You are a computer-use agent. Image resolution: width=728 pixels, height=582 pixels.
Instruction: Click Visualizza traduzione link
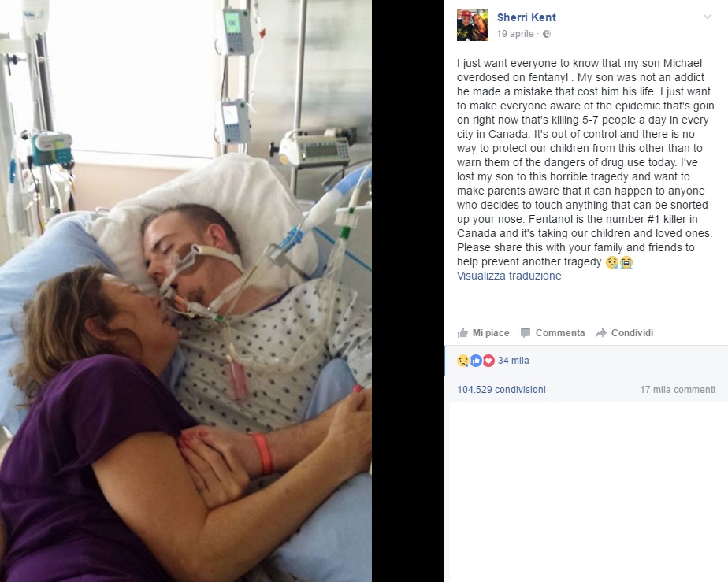coord(509,276)
